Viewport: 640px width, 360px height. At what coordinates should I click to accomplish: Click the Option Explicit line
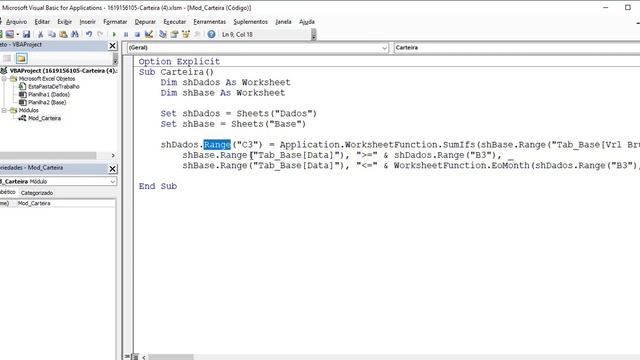click(179, 62)
